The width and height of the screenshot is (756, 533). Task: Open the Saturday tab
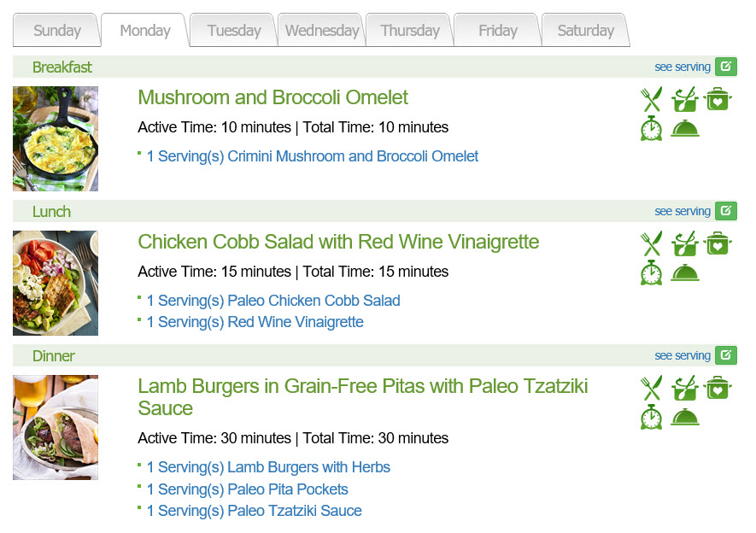click(x=586, y=31)
